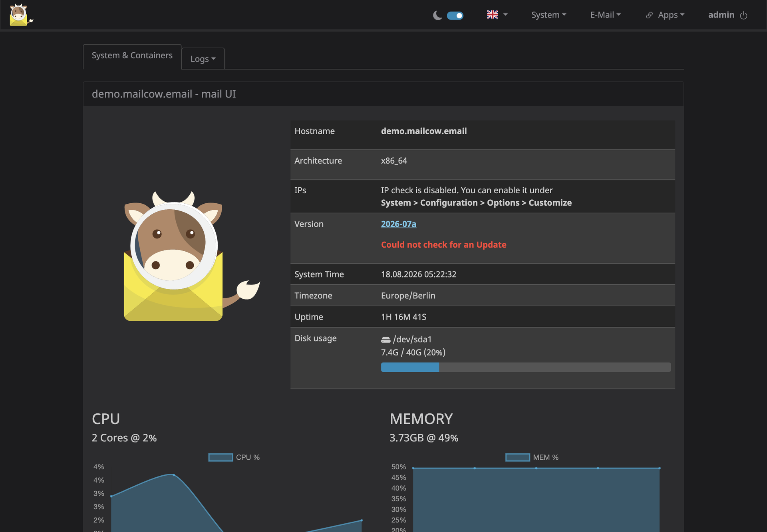The height and width of the screenshot is (532, 767).
Task: Click the /dev/sda1 device name
Action: 412,339
